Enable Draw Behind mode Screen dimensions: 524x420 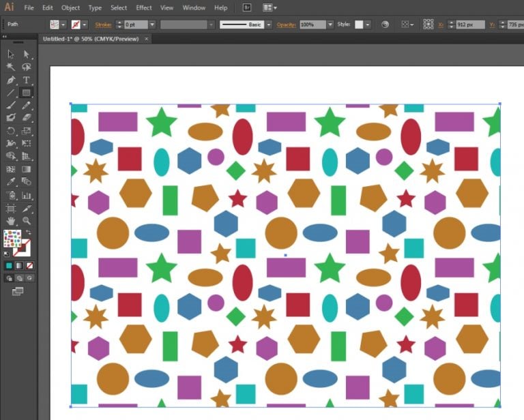tap(19, 278)
